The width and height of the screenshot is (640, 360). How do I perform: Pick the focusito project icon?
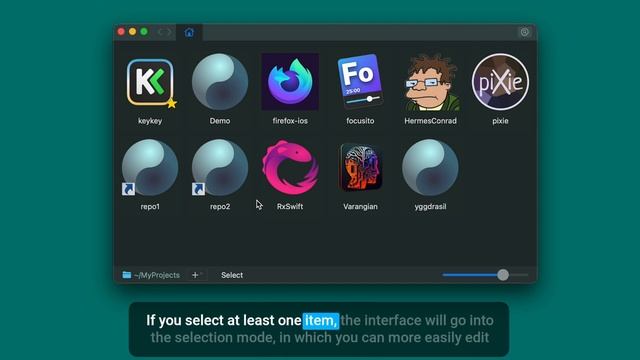pos(360,81)
